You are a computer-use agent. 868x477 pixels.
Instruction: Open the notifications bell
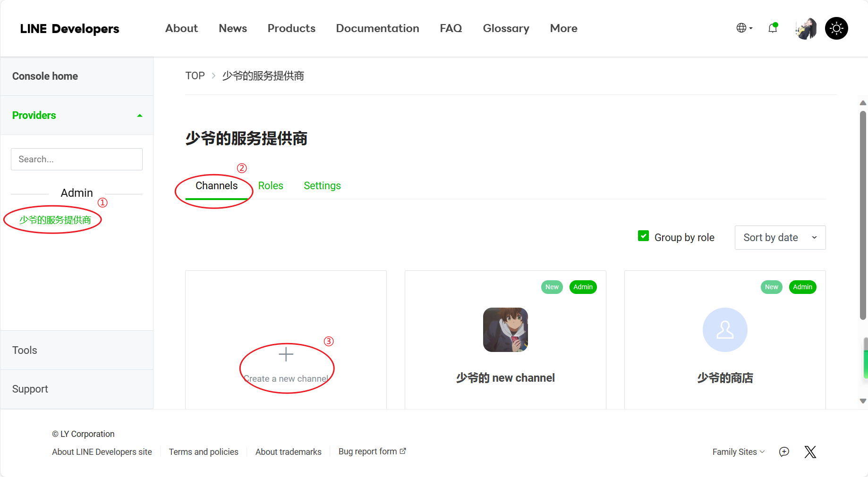773,28
